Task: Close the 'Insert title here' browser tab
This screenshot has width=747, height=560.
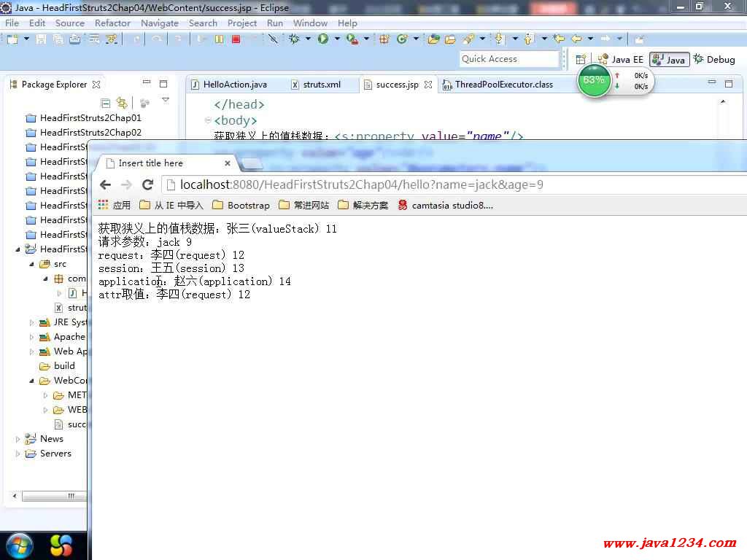Action: point(228,163)
